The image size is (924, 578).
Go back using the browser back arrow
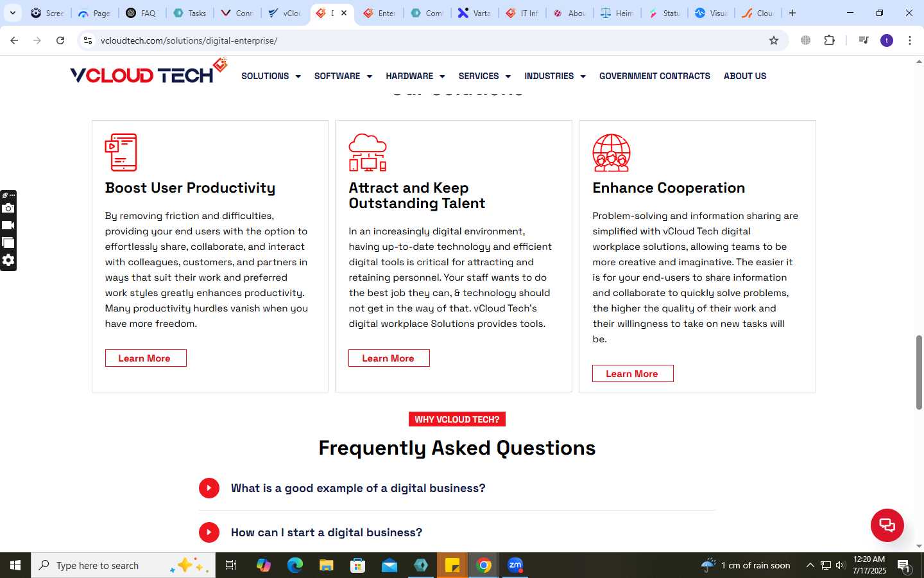pos(14,40)
